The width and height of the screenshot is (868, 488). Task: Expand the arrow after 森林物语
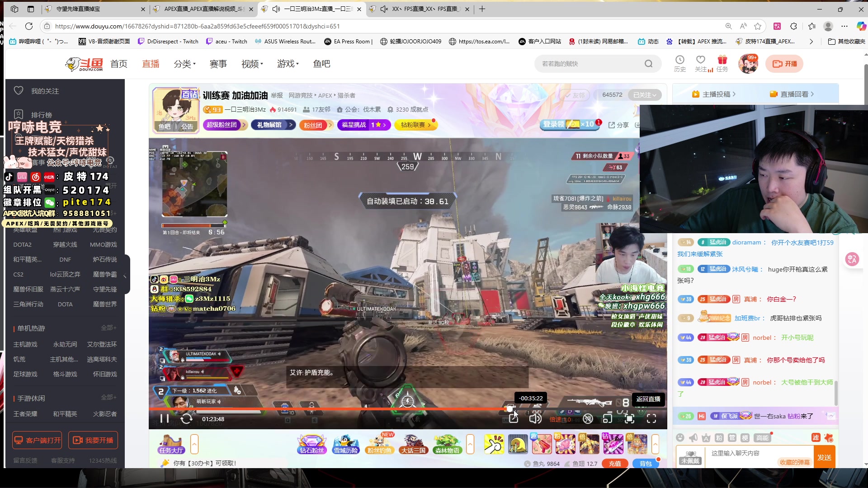point(470,444)
